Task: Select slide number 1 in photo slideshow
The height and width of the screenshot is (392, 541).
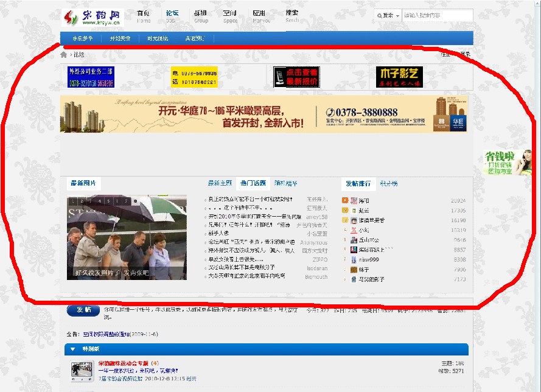Action: [x=73, y=201]
